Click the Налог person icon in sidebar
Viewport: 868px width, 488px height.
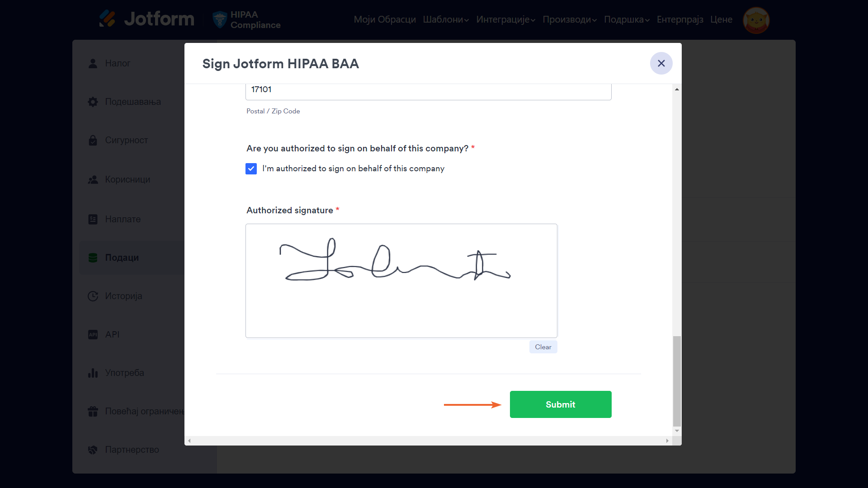(x=93, y=63)
